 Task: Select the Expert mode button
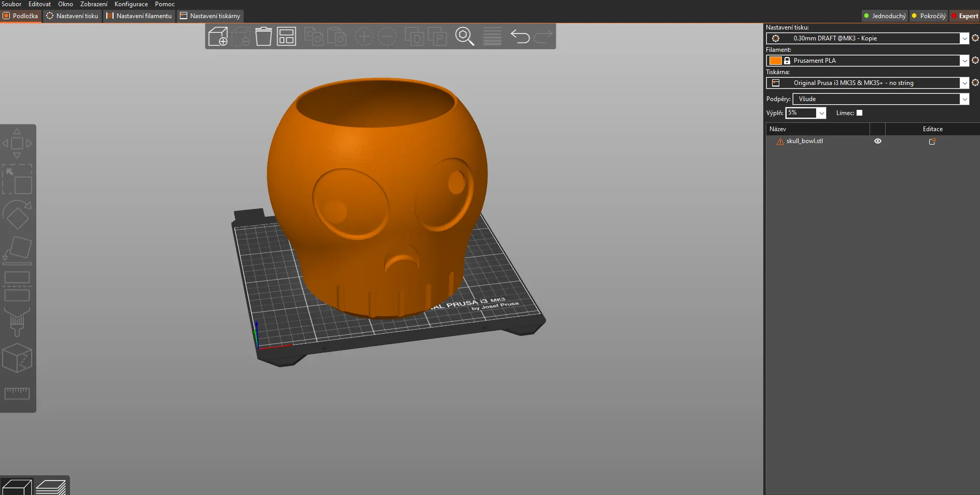(x=964, y=16)
